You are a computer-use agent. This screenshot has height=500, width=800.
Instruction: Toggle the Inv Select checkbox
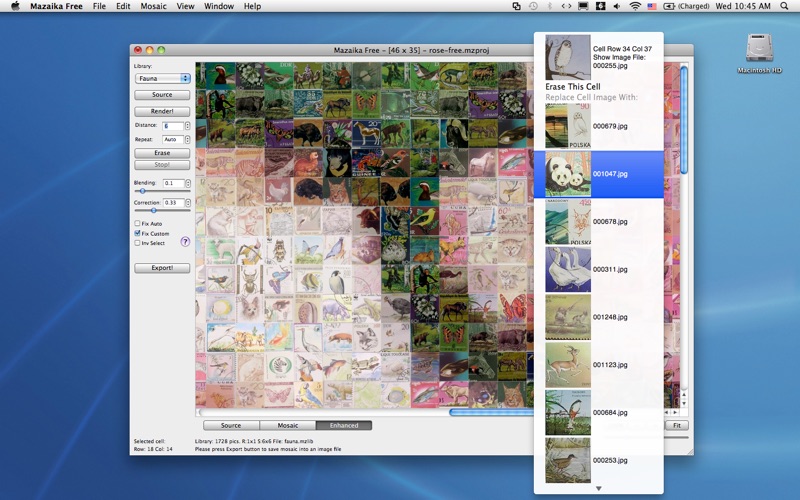(x=138, y=243)
